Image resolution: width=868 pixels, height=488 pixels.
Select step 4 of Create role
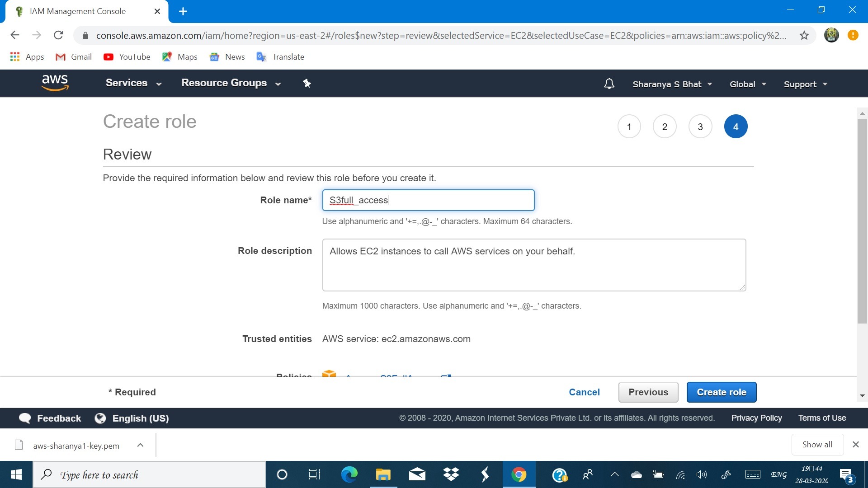(736, 127)
